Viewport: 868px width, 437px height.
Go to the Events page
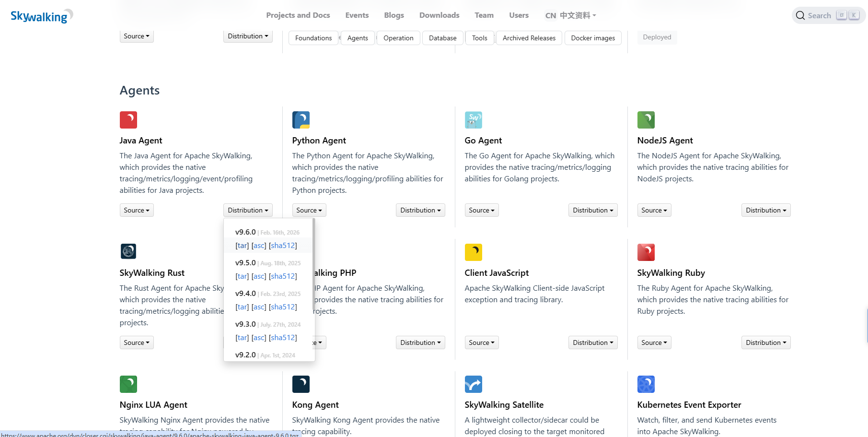(x=357, y=15)
